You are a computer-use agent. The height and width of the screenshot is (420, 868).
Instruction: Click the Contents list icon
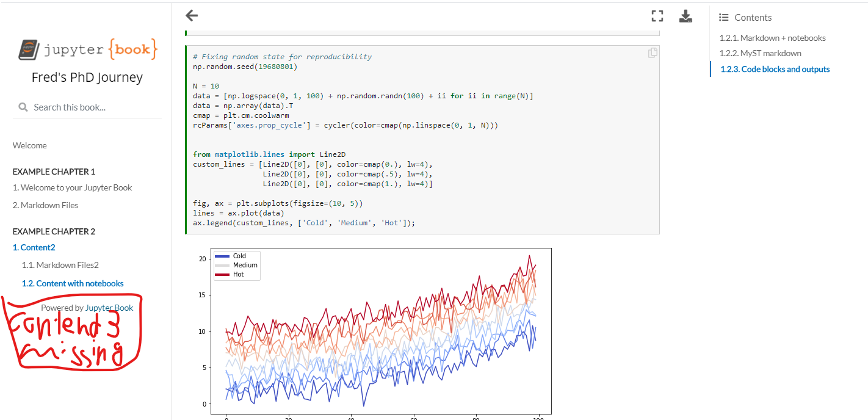725,17
